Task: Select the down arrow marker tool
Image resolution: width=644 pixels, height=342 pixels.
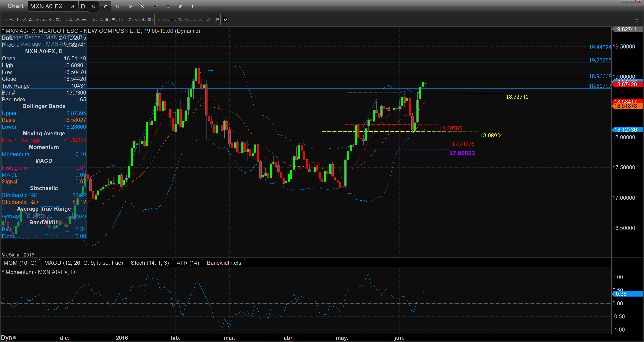Action: 143,20
